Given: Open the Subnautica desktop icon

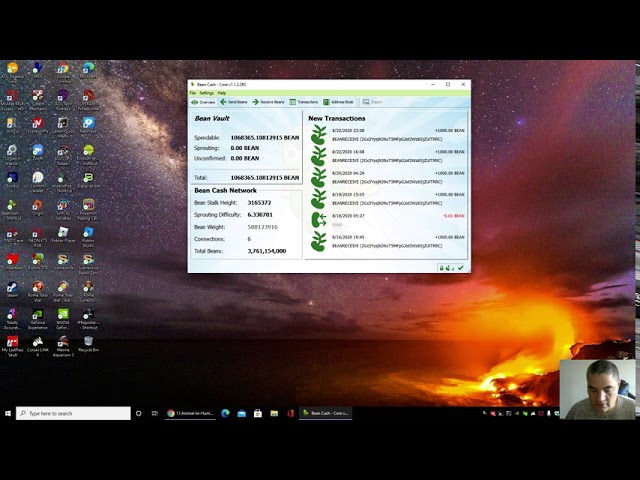Looking at the screenshot, I should pyautogui.click(x=63, y=262).
